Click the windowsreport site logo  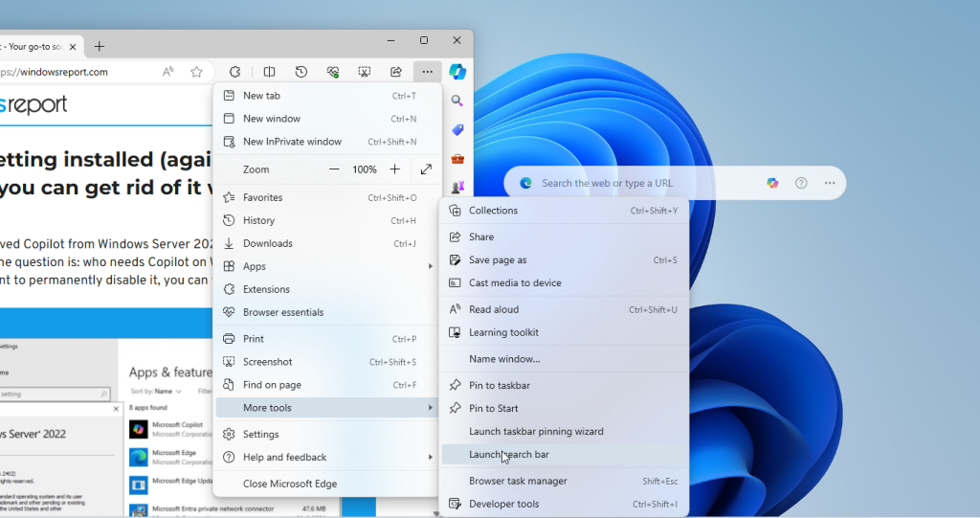pyautogui.click(x=33, y=104)
